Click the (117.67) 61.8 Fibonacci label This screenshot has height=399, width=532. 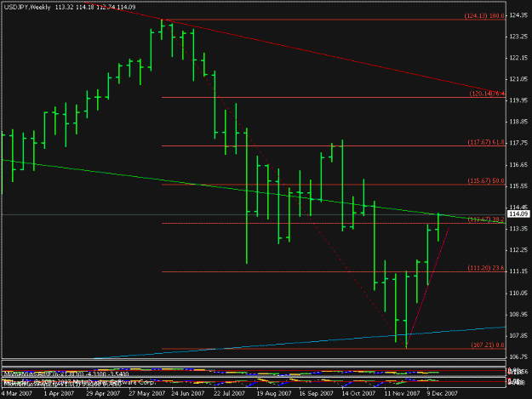486,142
